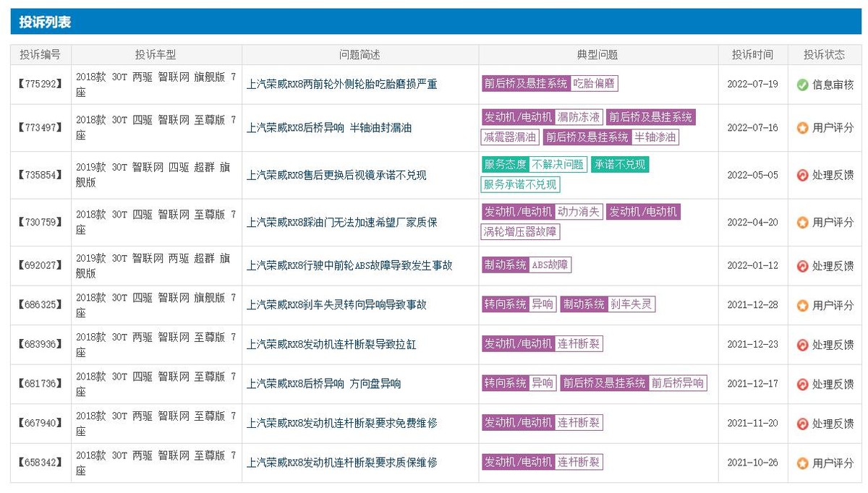Select complaint number 【683936】

41,345
